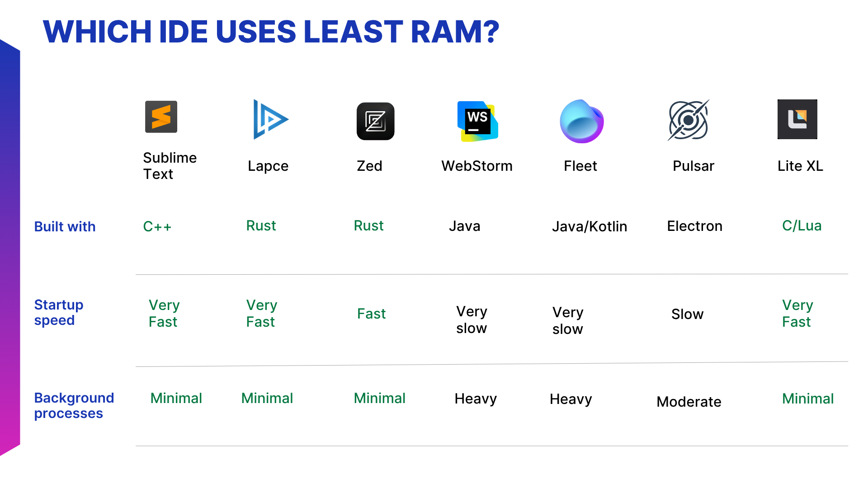
Task: Select 'C/Lua' under Lite XL
Action: tap(802, 225)
